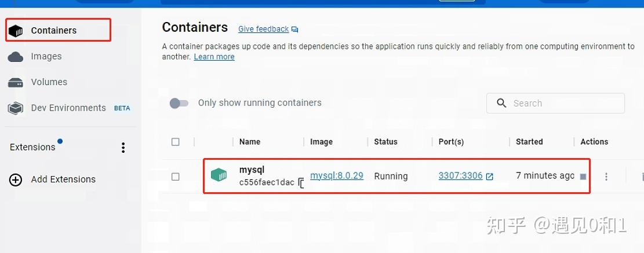Go to Images in the sidebar

pos(46,56)
